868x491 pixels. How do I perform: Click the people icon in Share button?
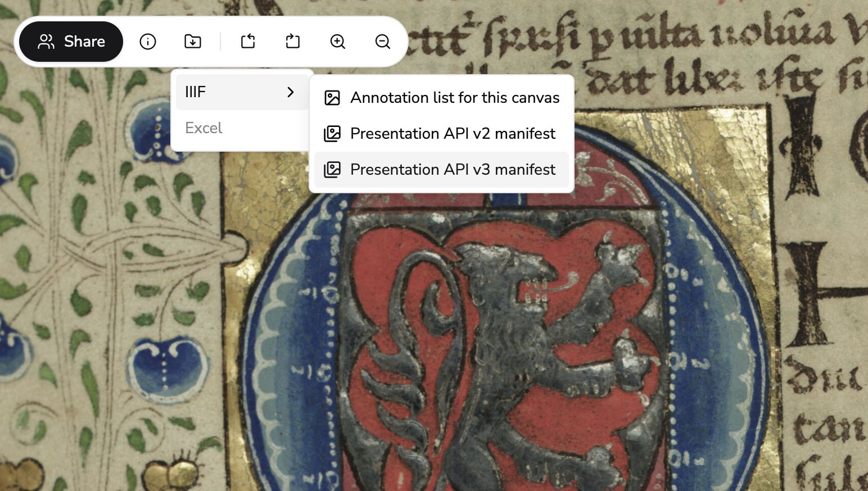coord(46,42)
